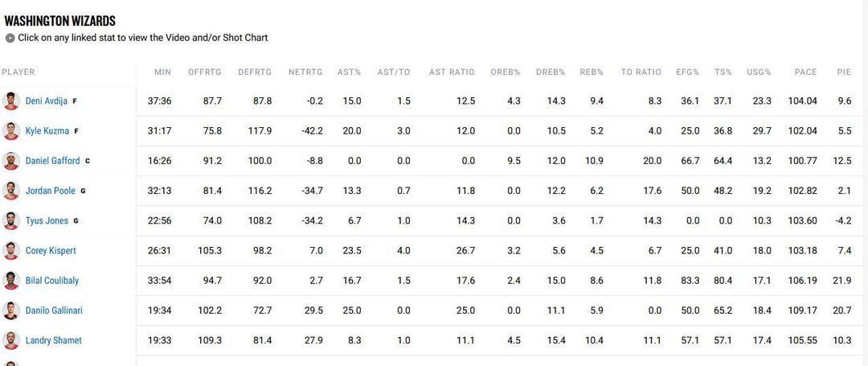Sort by the USG% column header
The height and width of the screenshot is (366, 868).
point(759,72)
